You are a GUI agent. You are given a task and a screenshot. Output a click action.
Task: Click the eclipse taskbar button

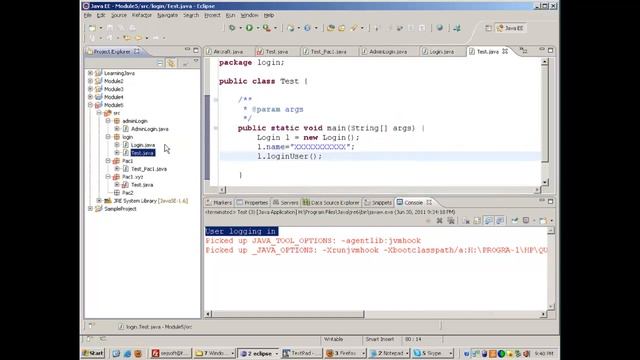tap(258, 353)
